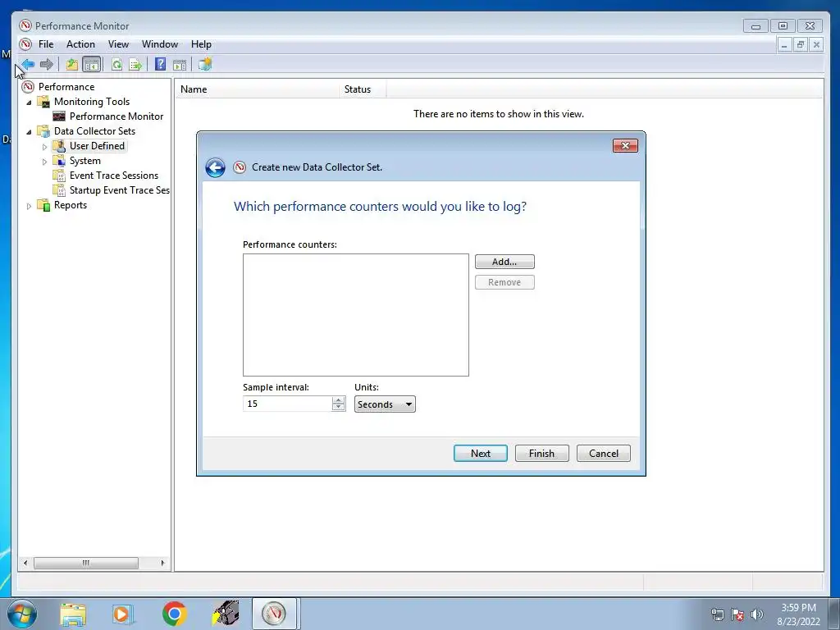
Task: Select Reports tree item
Action: 71,205
